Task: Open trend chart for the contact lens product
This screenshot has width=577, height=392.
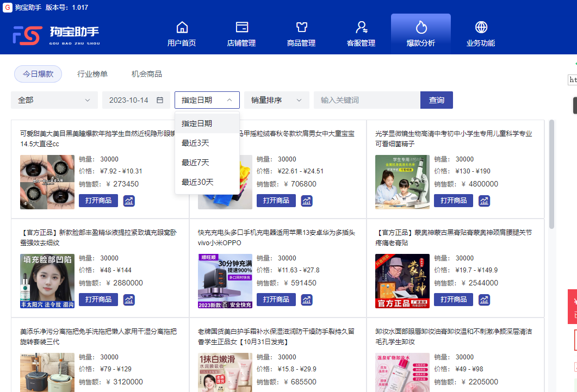Action: (129, 201)
